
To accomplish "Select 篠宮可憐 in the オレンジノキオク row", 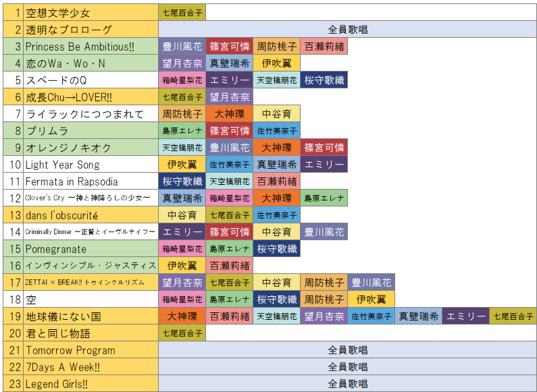I will coord(324,148).
